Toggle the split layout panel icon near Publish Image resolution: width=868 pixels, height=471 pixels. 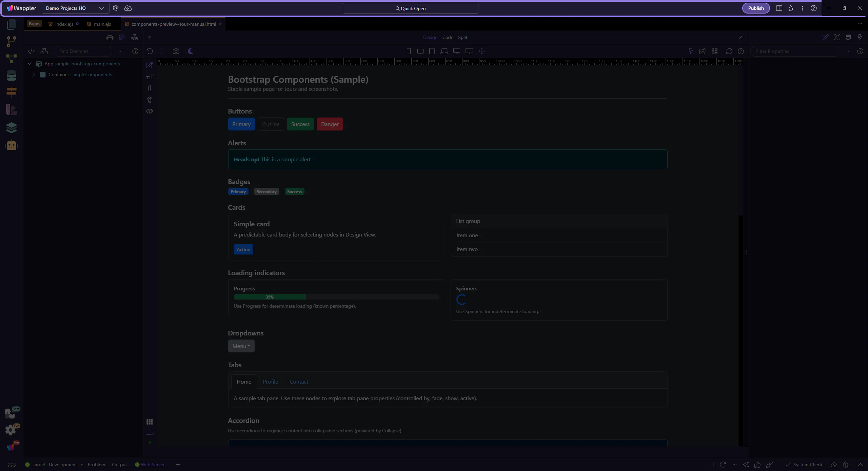tap(779, 8)
